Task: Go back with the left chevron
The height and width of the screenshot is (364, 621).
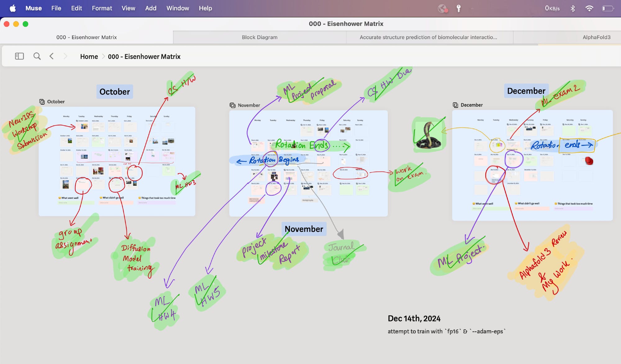Action: tap(52, 56)
